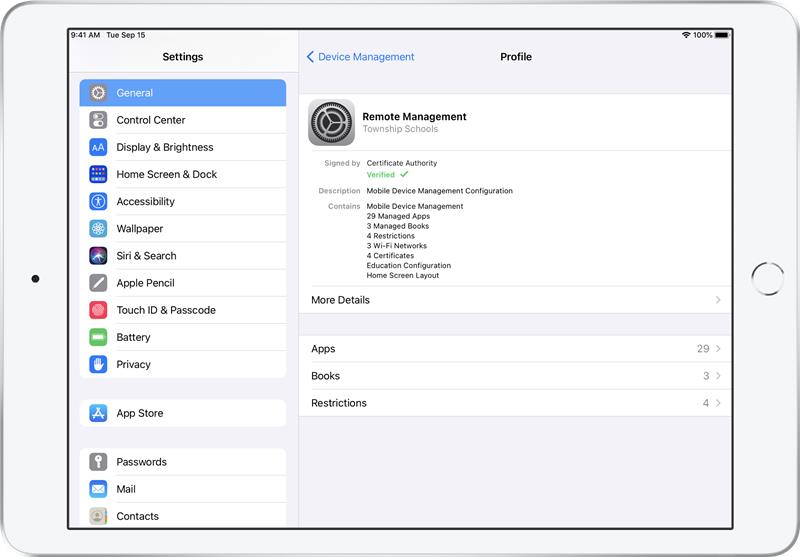Click the green Battery icon
This screenshot has height=557, width=800.
pos(98,337)
